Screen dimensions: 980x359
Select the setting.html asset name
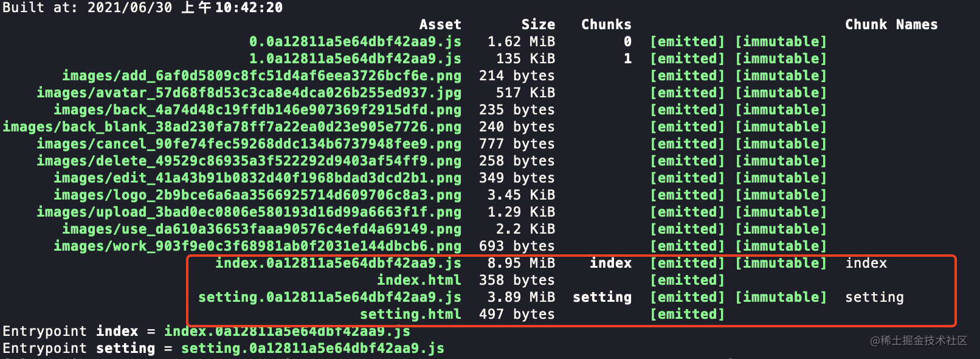[x=410, y=315]
